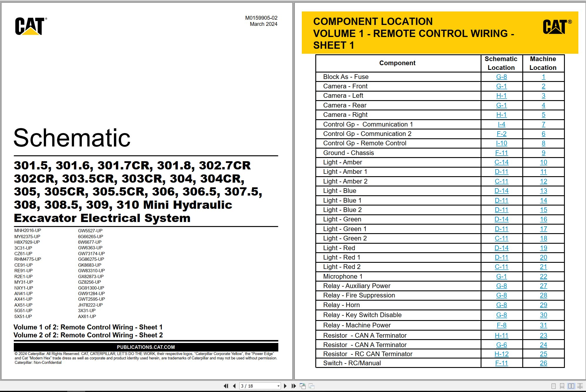The image size is (586, 392).
Task: Open schematic link C-11 for Light - Green 2
Action: click(501, 238)
